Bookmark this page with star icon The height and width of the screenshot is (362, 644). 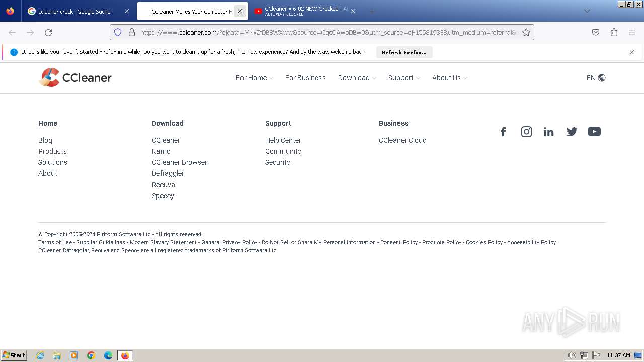(526, 32)
